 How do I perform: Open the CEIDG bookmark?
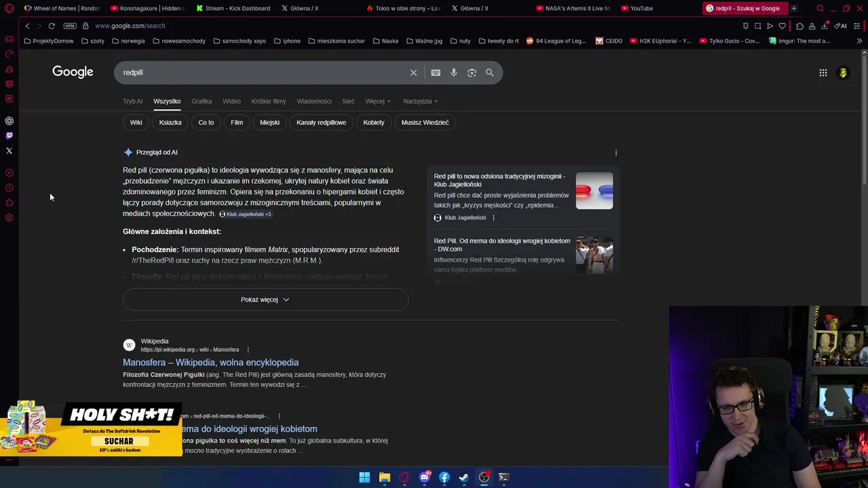click(609, 41)
